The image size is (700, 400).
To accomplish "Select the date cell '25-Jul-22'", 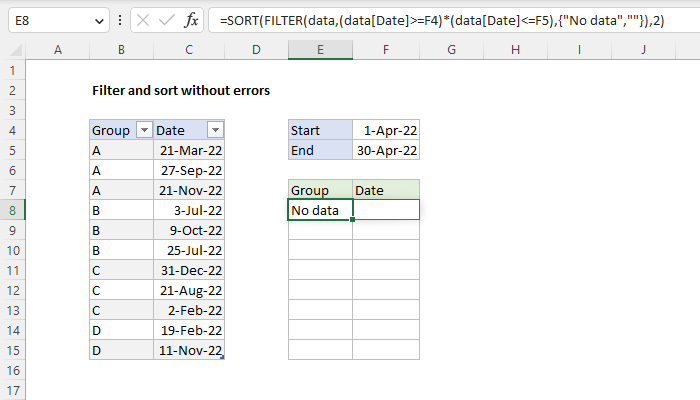I will 189,250.
